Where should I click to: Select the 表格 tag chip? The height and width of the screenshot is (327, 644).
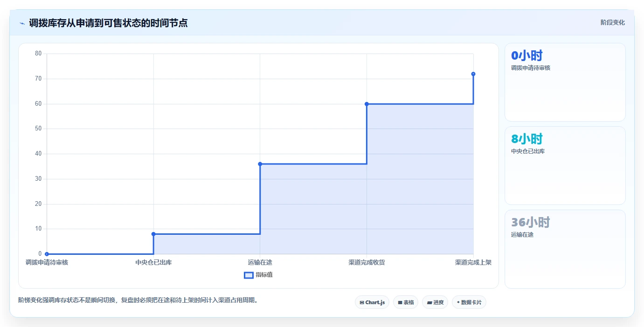point(406,302)
